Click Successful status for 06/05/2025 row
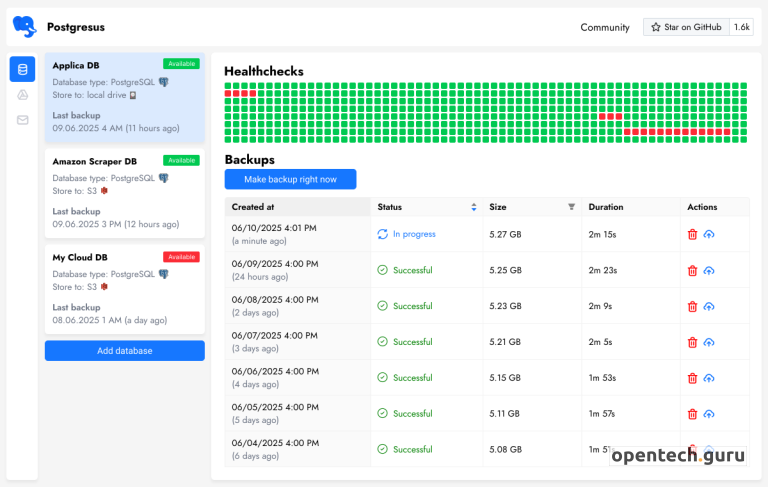Image resolution: width=768 pixels, height=487 pixels. pyautogui.click(x=413, y=414)
